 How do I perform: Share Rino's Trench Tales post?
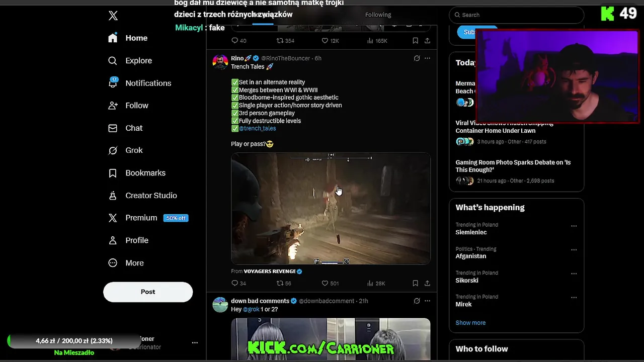coord(427,284)
